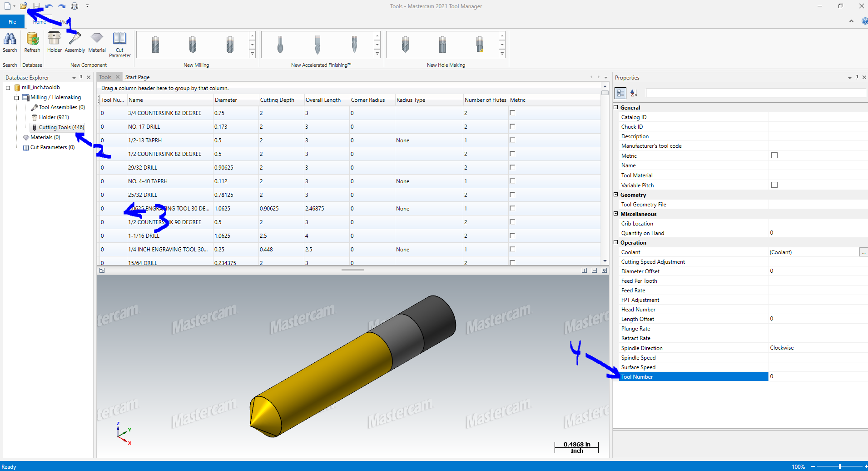Image resolution: width=868 pixels, height=471 pixels.
Task: Select Holder (921) in the tree
Action: (54, 117)
